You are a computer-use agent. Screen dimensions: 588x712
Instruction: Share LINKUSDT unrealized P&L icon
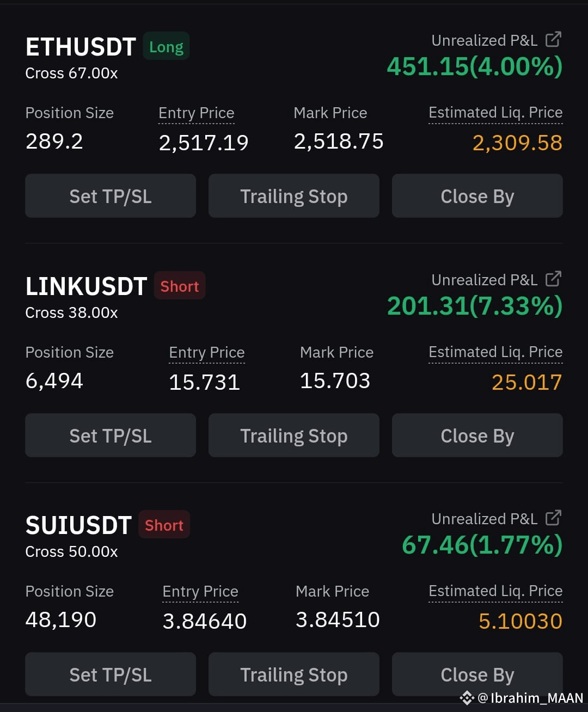(553, 279)
